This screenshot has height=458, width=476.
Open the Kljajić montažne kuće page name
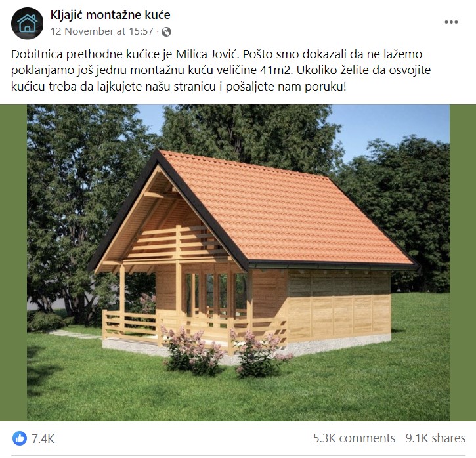pos(110,15)
